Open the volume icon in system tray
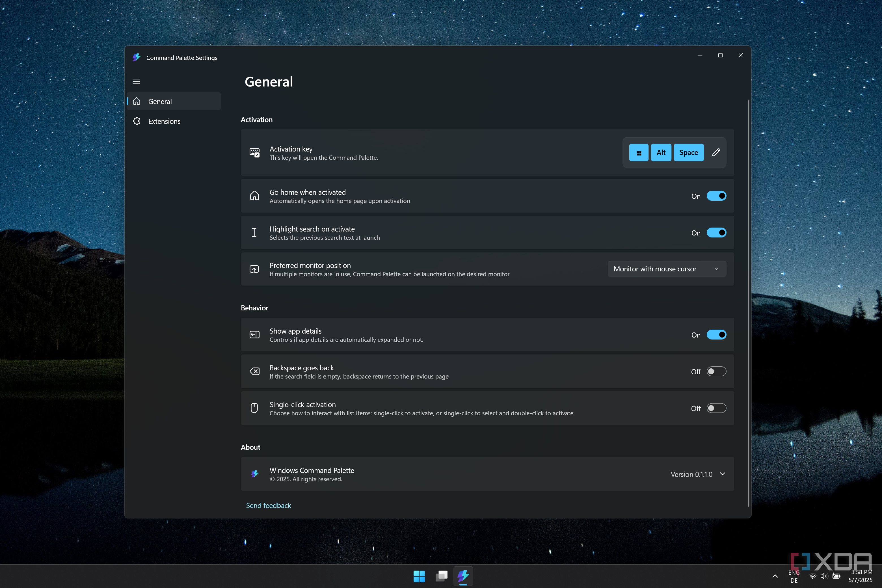Viewport: 882px width, 588px height. pos(823,576)
